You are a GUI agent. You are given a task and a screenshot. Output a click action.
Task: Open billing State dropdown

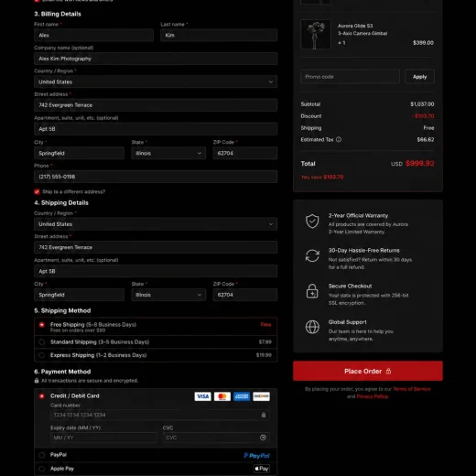coord(168,153)
